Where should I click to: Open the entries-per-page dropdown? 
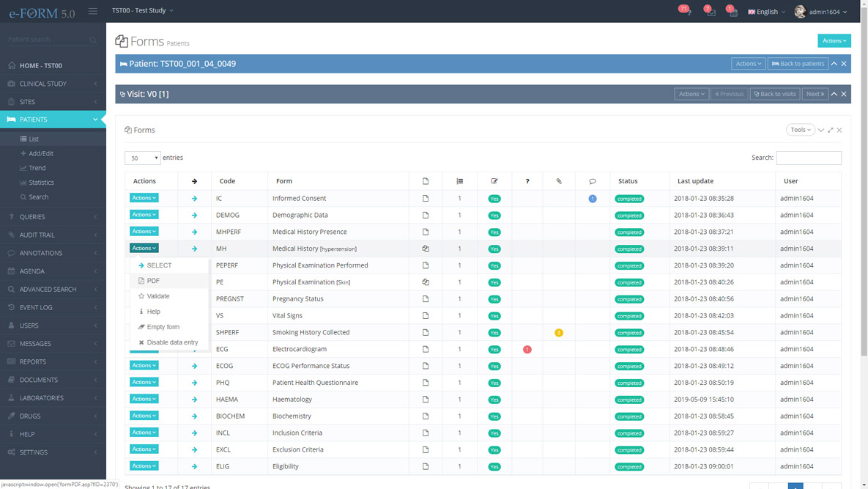pos(143,158)
